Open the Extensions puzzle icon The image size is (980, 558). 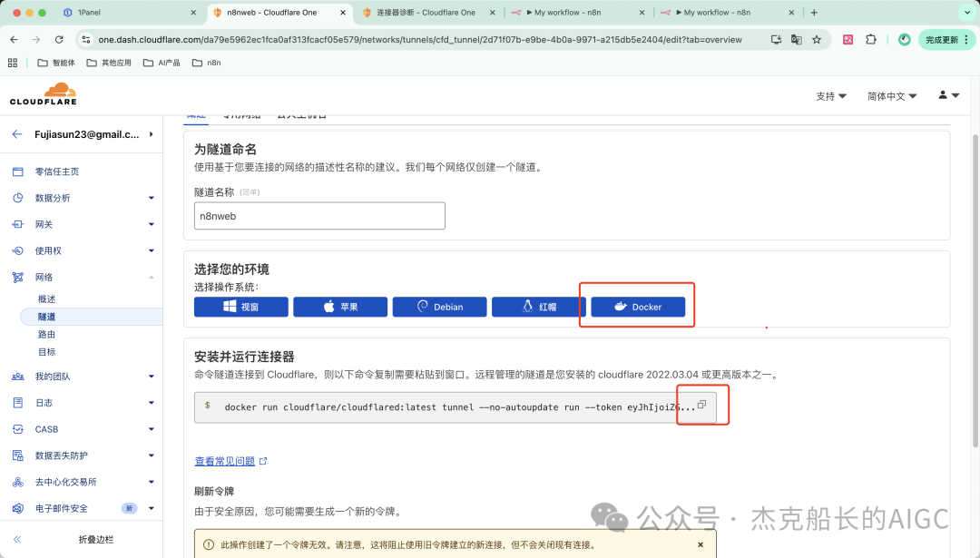point(870,39)
